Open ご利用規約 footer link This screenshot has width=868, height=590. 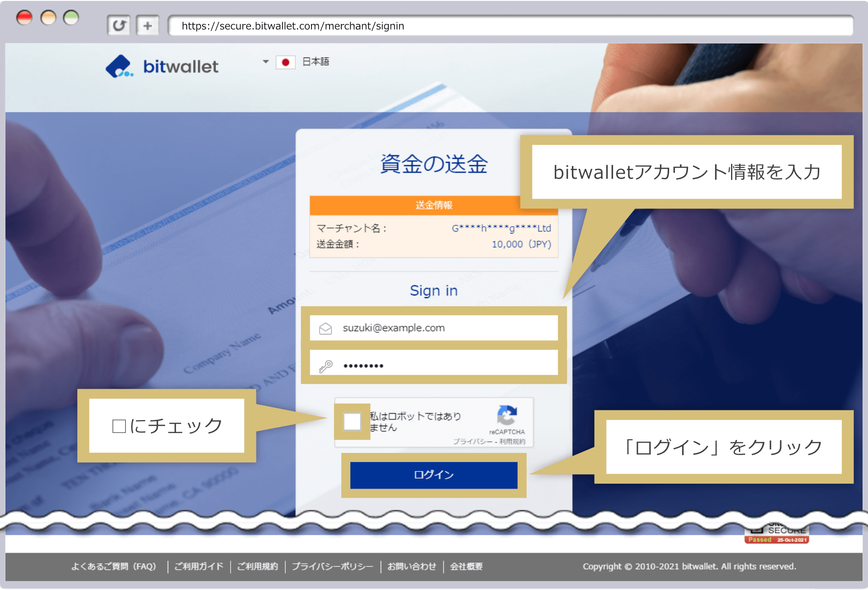point(258,566)
